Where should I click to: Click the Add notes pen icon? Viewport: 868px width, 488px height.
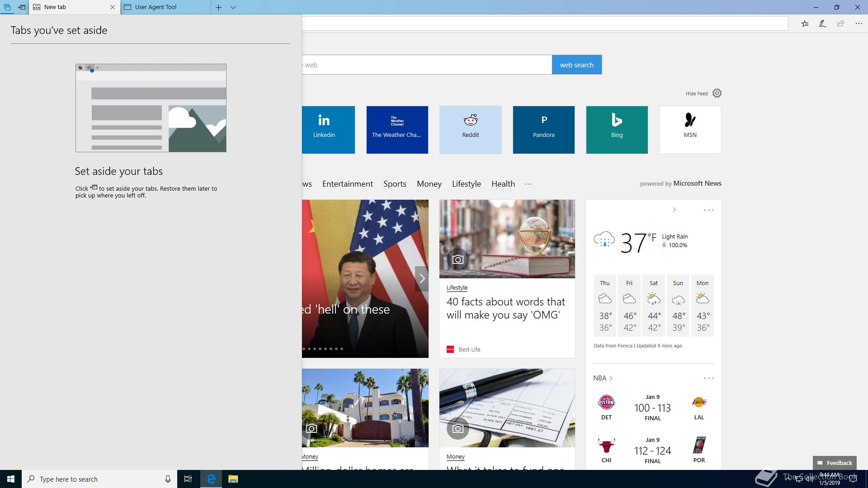point(823,23)
